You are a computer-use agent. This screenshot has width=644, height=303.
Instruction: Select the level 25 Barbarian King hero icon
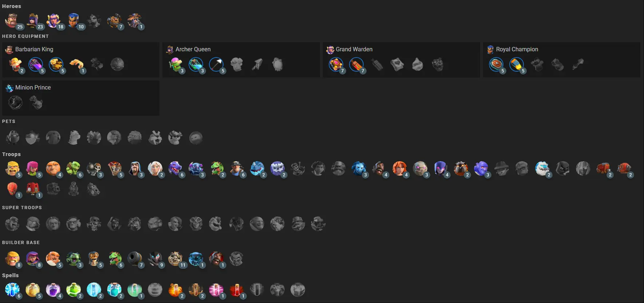tap(12, 21)
